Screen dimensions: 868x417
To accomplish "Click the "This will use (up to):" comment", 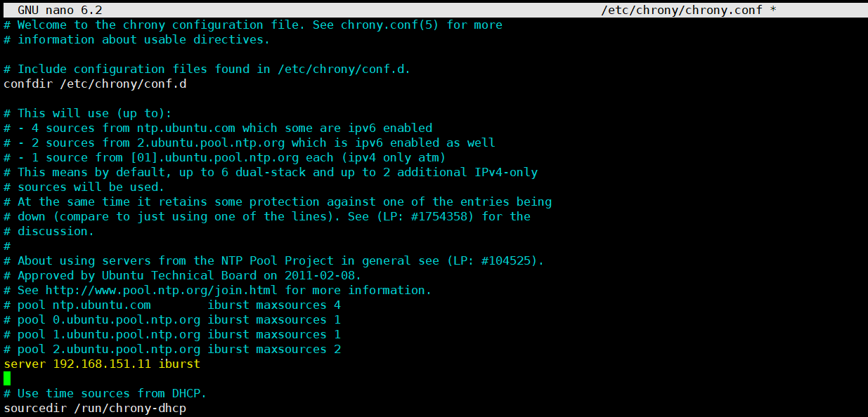I will pos(95,114).
